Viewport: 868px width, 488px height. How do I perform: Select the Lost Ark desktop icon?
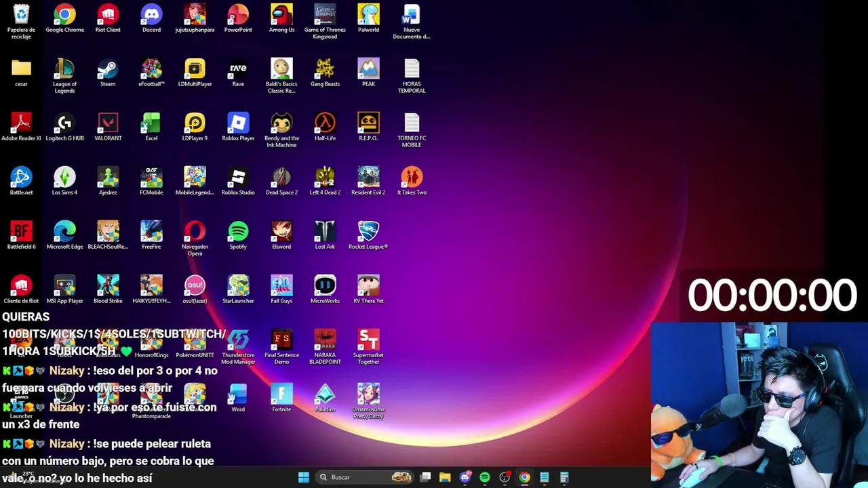[x=325, y=236]
